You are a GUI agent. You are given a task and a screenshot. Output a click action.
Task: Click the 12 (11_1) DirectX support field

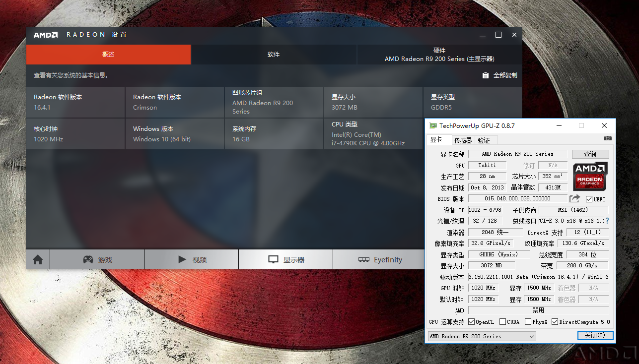(587, 232)
